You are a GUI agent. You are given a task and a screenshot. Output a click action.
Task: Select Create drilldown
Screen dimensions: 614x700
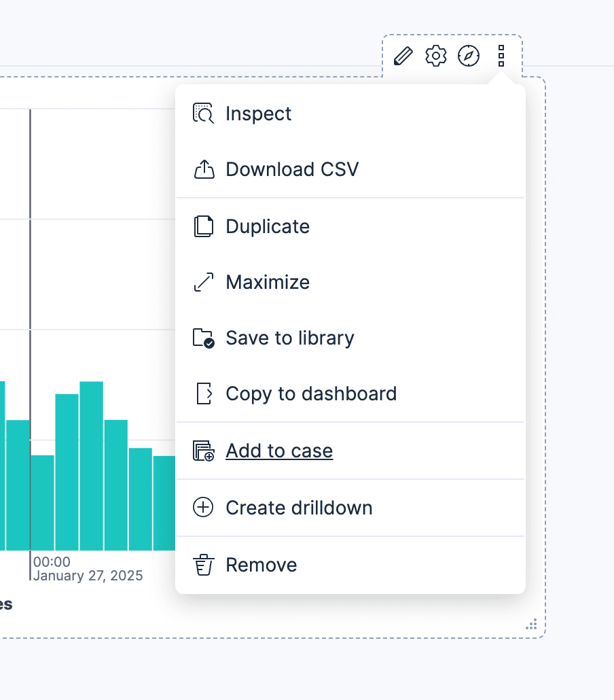click(x=300, y=508)
